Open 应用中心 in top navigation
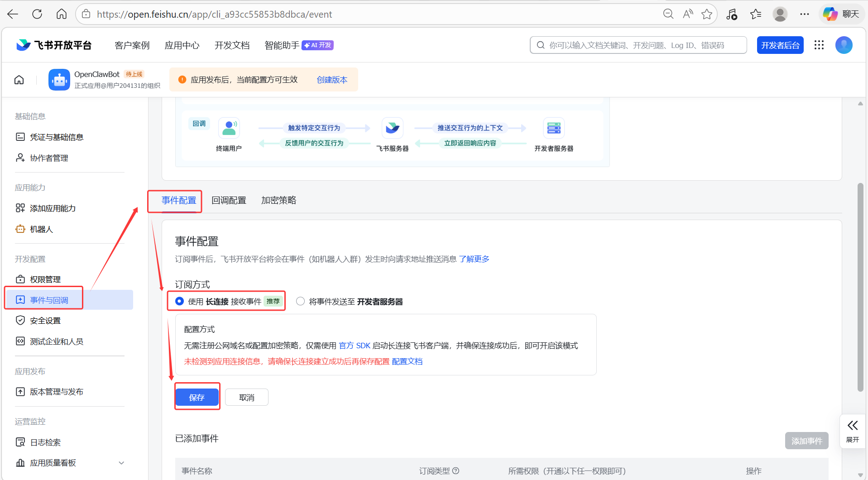 coord(182,45)
